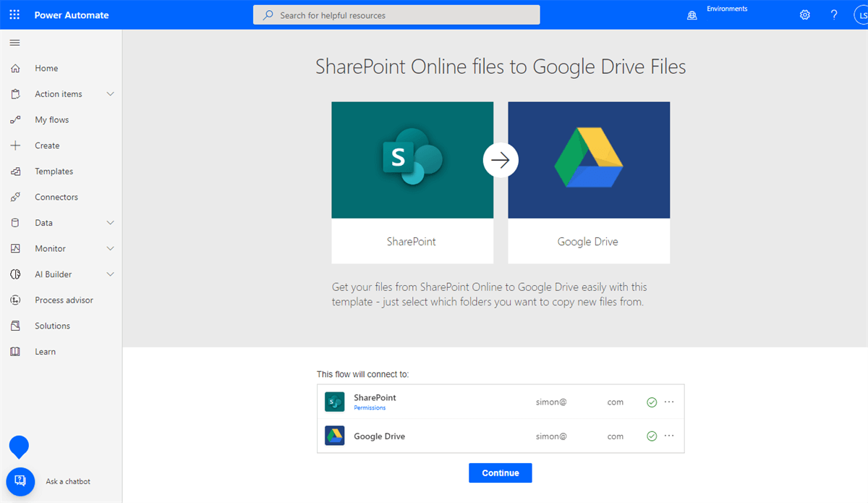
Task: Click the Data cylinder icon
Action: pyautogui.click(x=15, y=223)
